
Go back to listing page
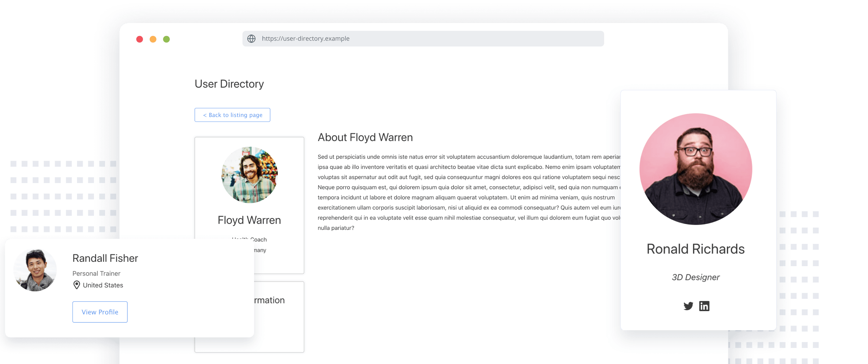[x=232, y=115]
